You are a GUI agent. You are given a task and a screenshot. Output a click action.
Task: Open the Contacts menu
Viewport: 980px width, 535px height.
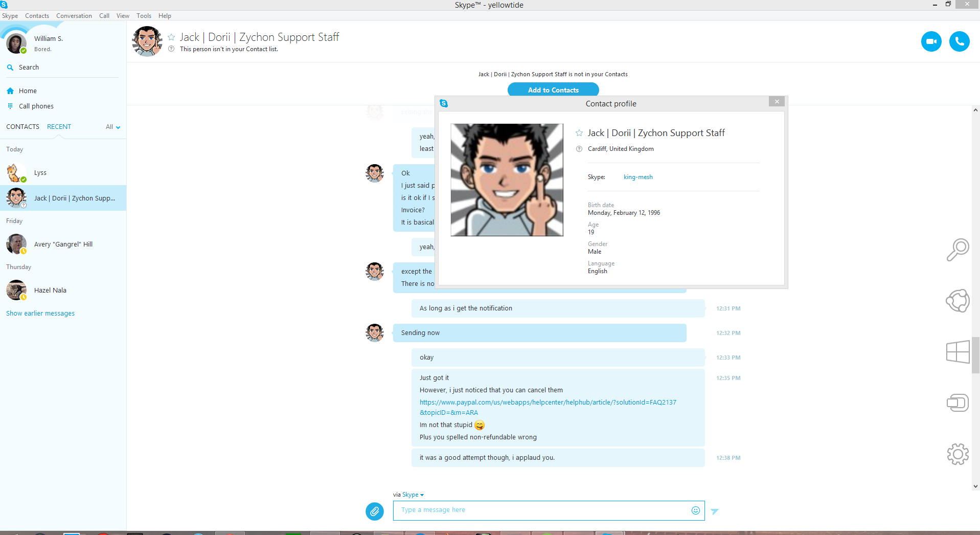pyautogui.click(x=37, y=16)
